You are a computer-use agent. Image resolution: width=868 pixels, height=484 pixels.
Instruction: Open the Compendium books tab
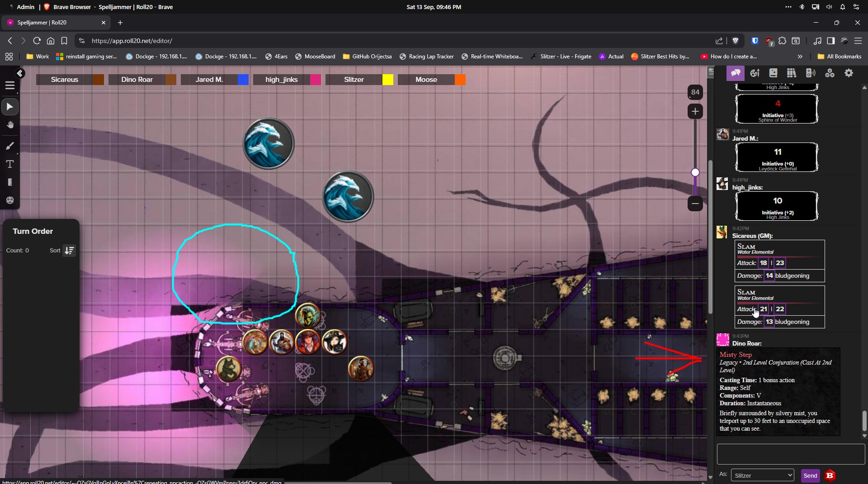(x=791, y=73)
